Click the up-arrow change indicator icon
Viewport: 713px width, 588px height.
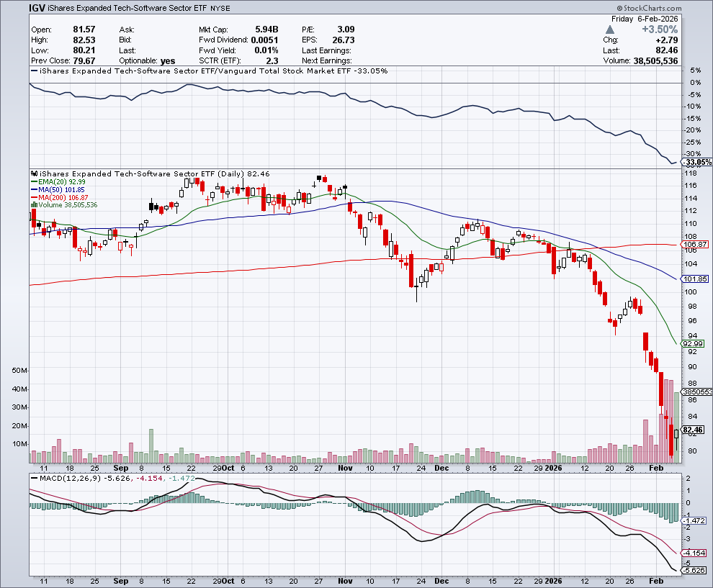point(610,30)
